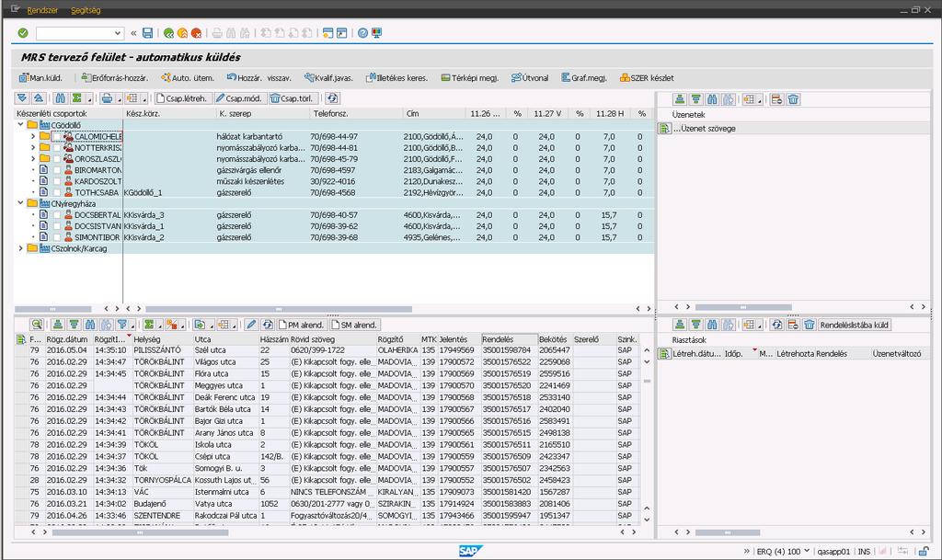Click Auto. ütem. toolbar item
The height and width of the screenshot is (560, 942).
[x=188, y=78]
